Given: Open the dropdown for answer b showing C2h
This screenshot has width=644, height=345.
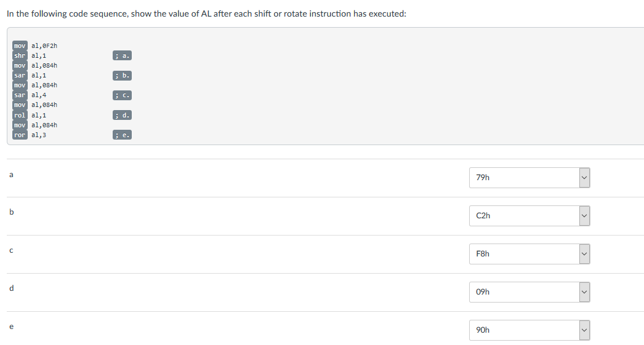Looking at the screenshot, I should pyautogui.click(x=529, y=216).
